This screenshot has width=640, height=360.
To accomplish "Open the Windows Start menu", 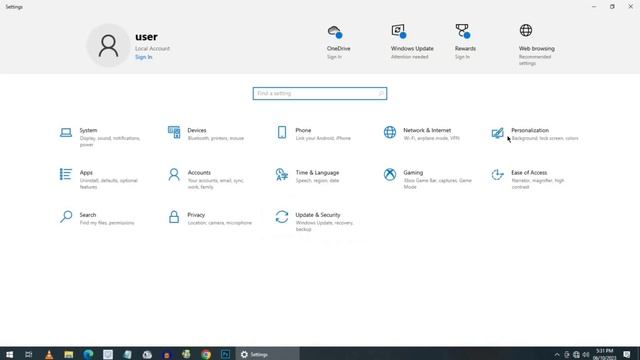I will click(x=9, y=354).
